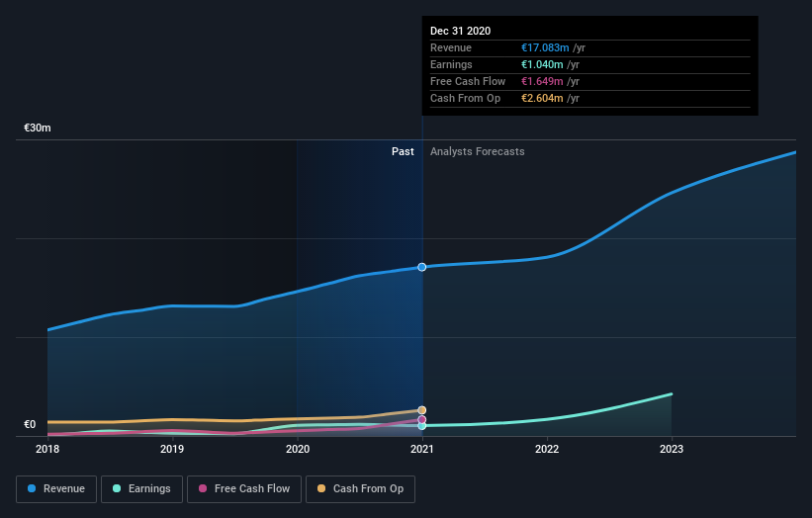
Task: Click the €2.604m cash from op value
Action: pos(542,98)
